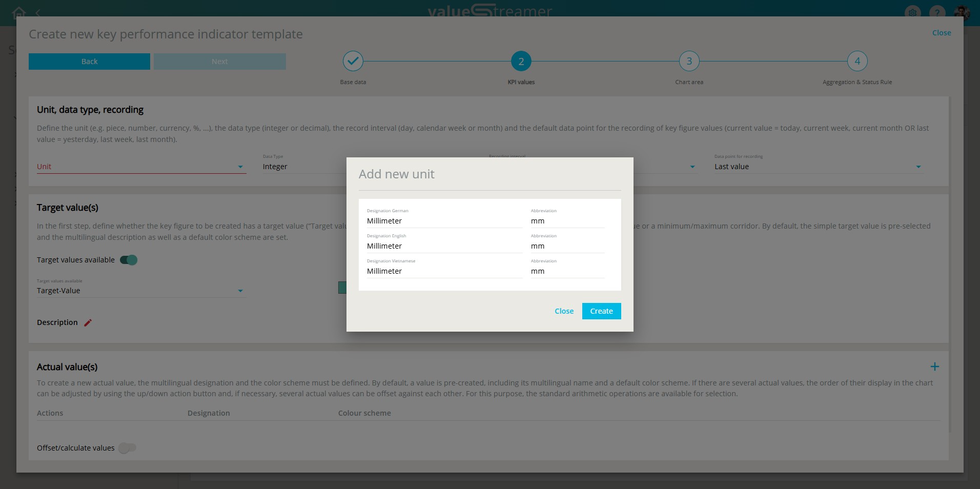Edit description with the red pencil icon
Screen dimensions: 980x489
point(88,322)
